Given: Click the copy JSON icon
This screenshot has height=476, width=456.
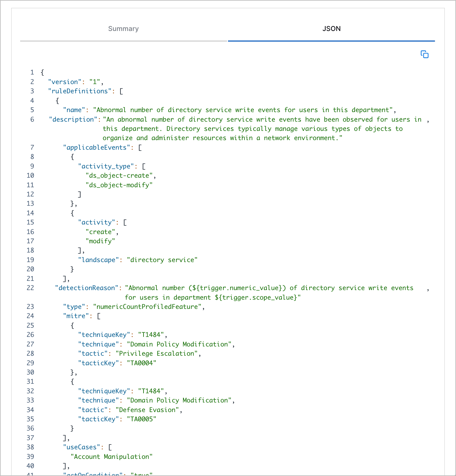Looking at the screenshot, I should pyautogui.click(x=425, y=54).
